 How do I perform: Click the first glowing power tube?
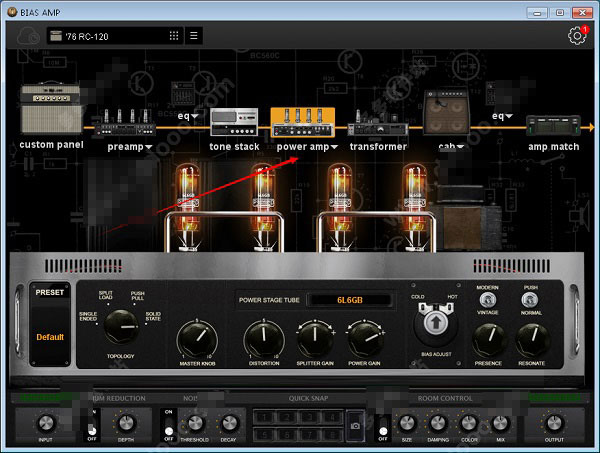click(188, 207)
